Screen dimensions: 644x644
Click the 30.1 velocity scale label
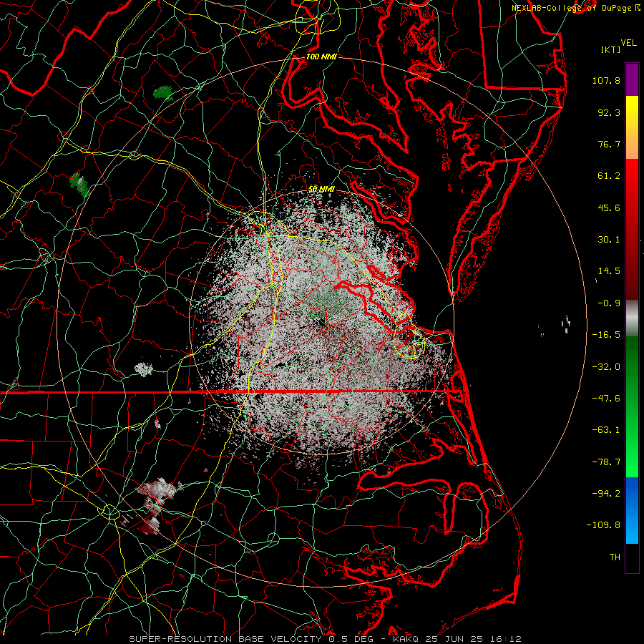click(609, 240)
